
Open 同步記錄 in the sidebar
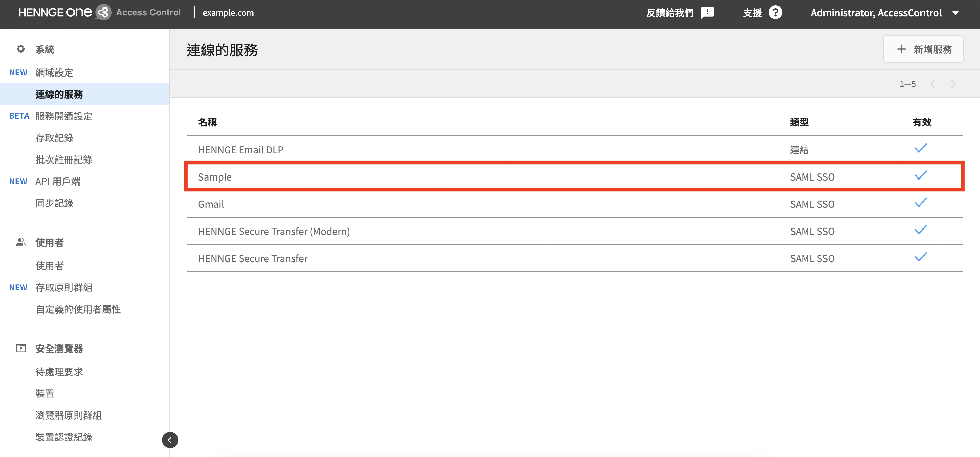coord(54,203)
